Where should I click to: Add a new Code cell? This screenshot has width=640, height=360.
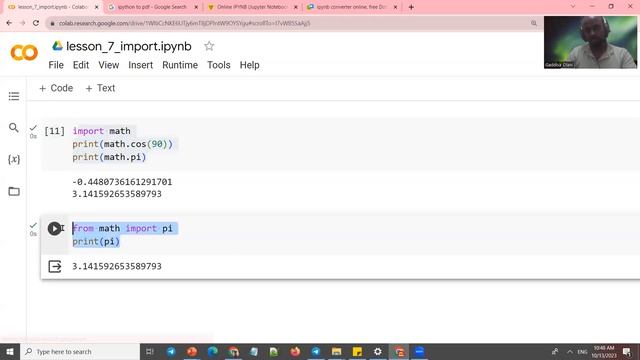click(x=56, y=88)
